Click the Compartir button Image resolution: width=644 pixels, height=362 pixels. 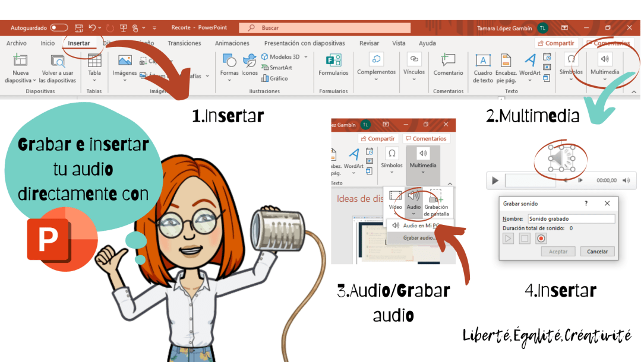tap(556, 43)
